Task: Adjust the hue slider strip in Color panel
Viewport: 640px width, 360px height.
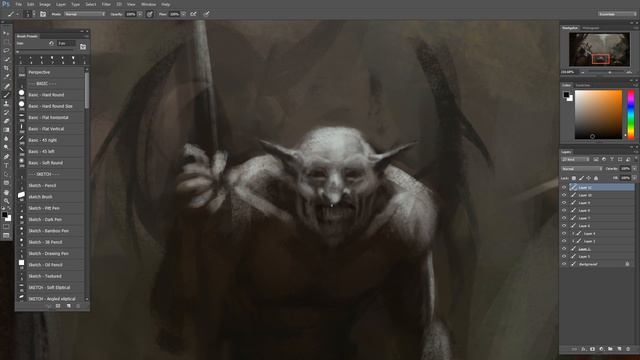Action: pyautogui.click(x=631, y=115)
